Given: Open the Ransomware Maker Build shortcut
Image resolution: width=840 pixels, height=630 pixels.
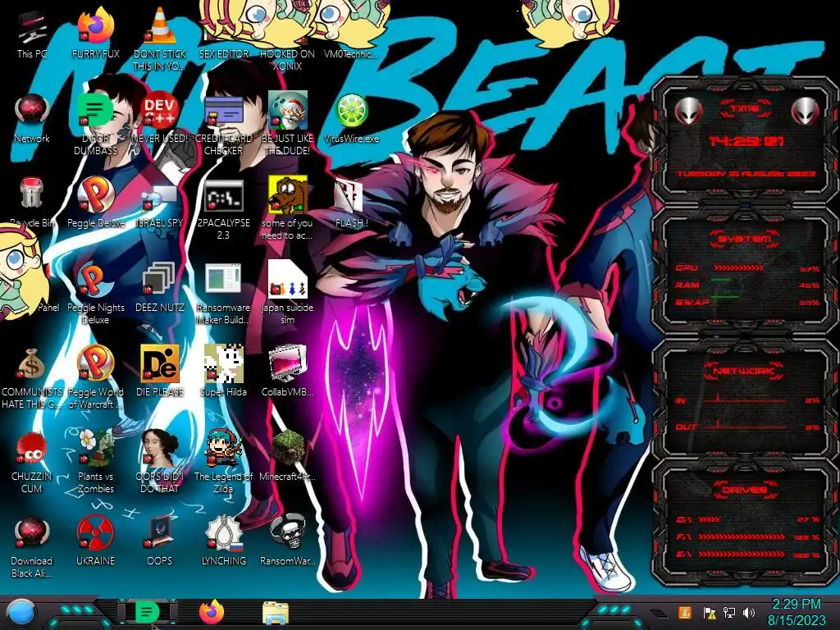Looking at the screenshot, I should click(x=224, y=294).
